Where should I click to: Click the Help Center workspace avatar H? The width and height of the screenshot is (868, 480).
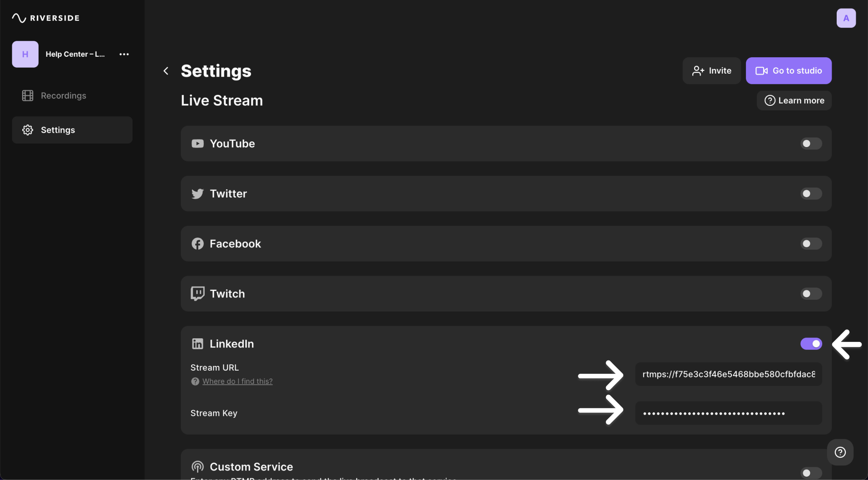coord(25,54)
